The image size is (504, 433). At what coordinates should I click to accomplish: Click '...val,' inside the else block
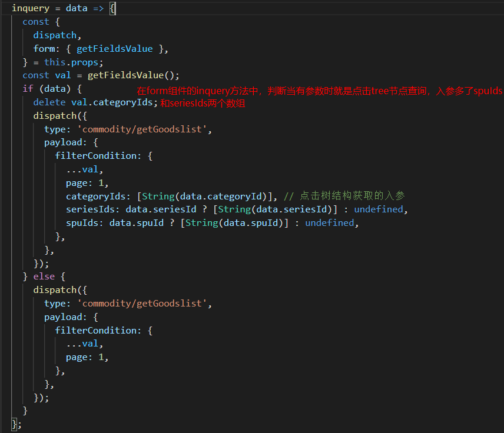(x=85, y=344)
